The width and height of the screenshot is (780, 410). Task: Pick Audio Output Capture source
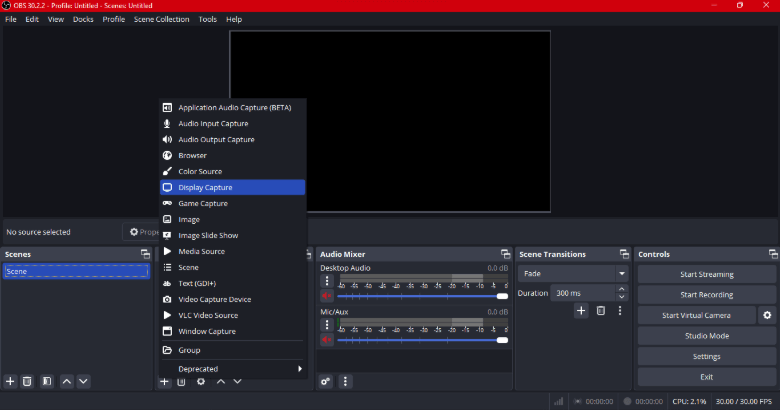coord(232,139)
